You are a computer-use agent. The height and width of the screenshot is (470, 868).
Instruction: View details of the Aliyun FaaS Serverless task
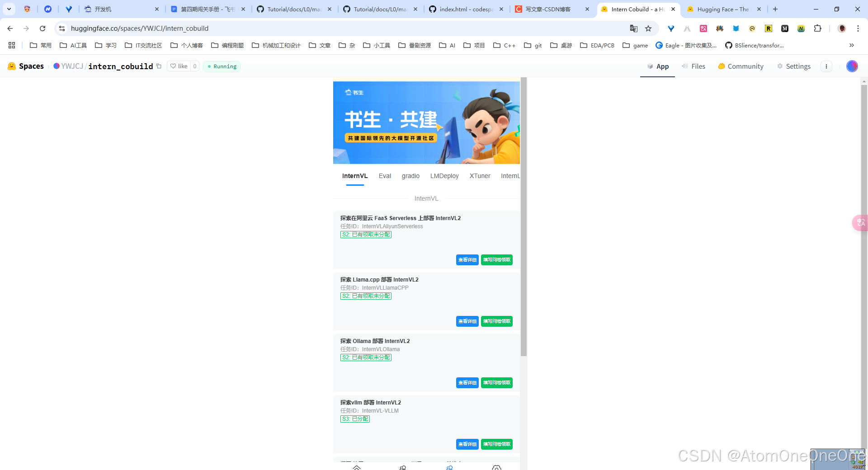coord(467,260)
